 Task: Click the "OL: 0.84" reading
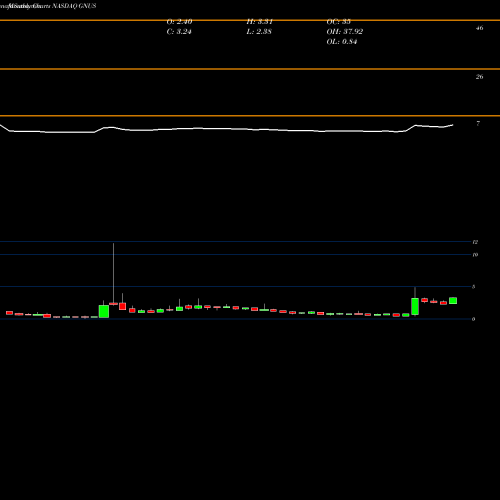pyautogui.click(x=342, y=42)
